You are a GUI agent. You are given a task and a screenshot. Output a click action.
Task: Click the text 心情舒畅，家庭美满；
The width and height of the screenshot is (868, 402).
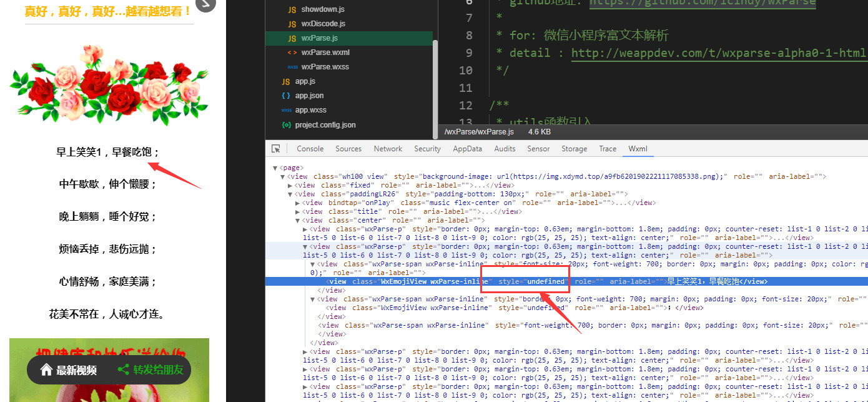pos(109,281)
